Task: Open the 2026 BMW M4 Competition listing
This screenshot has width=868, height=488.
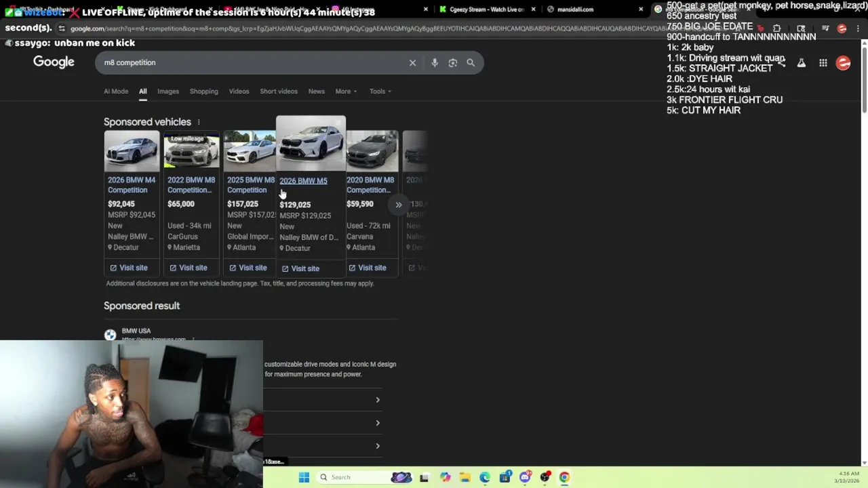Action: coord(132,185)
